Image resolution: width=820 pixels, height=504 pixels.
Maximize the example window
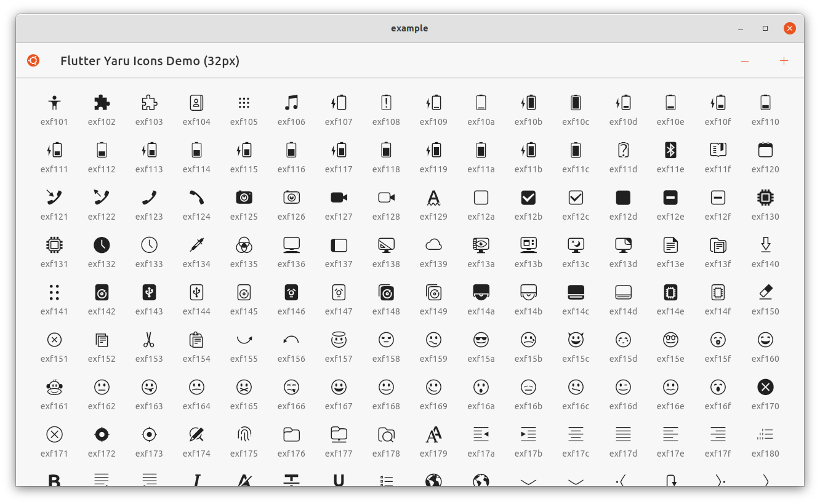click(x=765, y=28)
